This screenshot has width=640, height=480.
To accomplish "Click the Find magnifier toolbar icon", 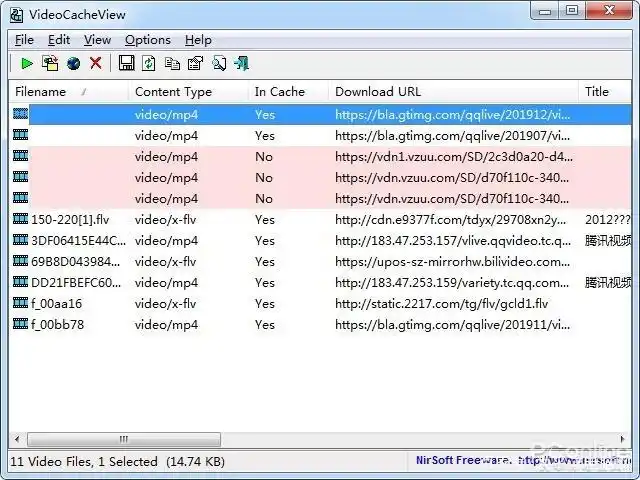I will [x=218, y=64].
